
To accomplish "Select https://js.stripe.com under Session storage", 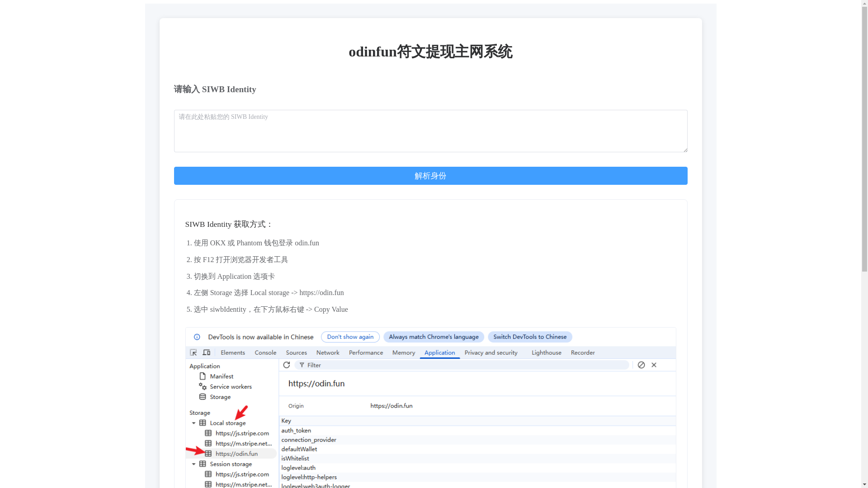I will pyautogui.click(x=242, y=474).
